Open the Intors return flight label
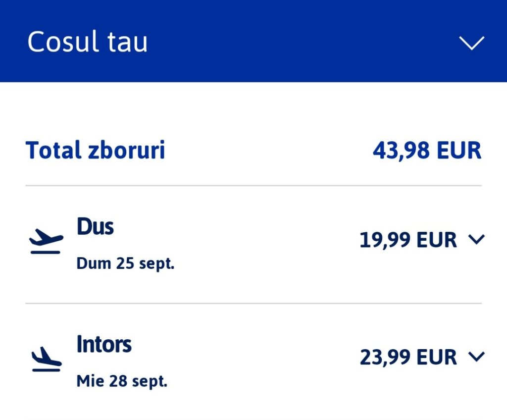507x420 pixels. coord(104,344)
